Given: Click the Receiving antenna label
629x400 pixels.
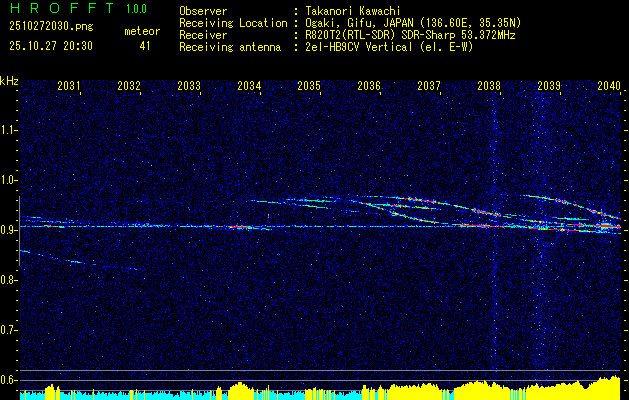Looking at the screenshot, I should pyautogui.click(x=230, y=47).
